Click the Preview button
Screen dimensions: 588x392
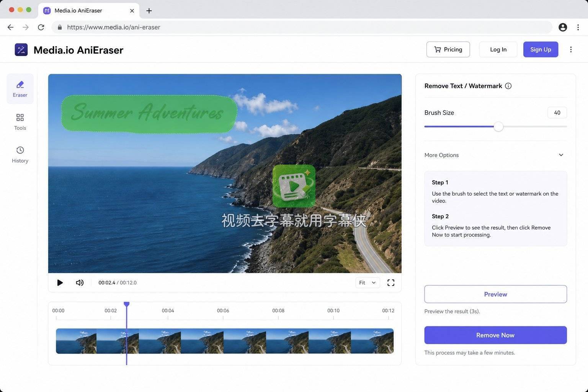[495, 294]
